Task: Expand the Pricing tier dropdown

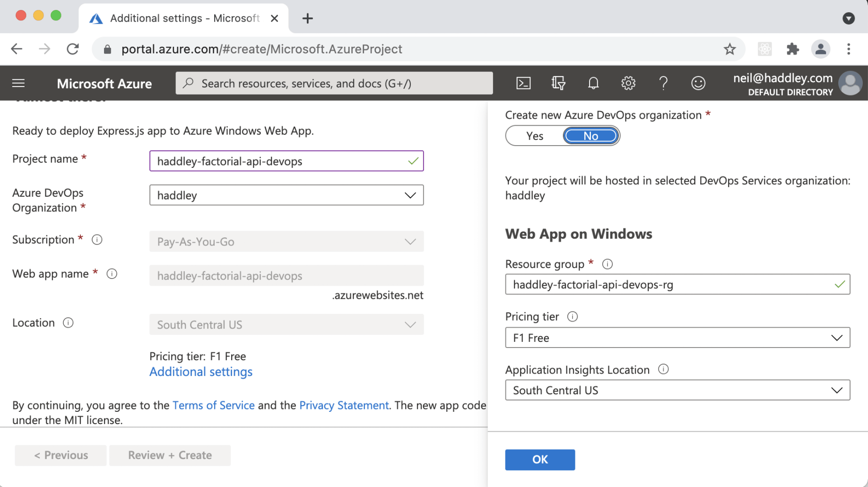Action: coord(677,338)
